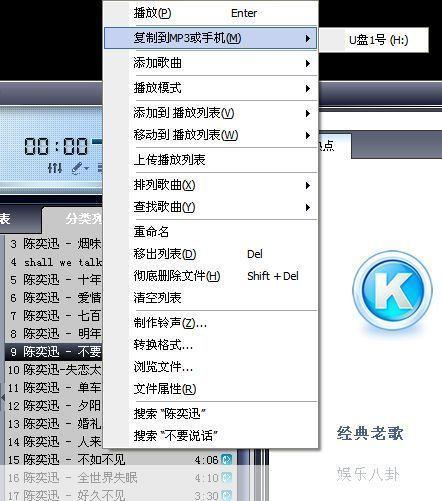Click the icon beside 不如不见 4:06

(227, 460)
